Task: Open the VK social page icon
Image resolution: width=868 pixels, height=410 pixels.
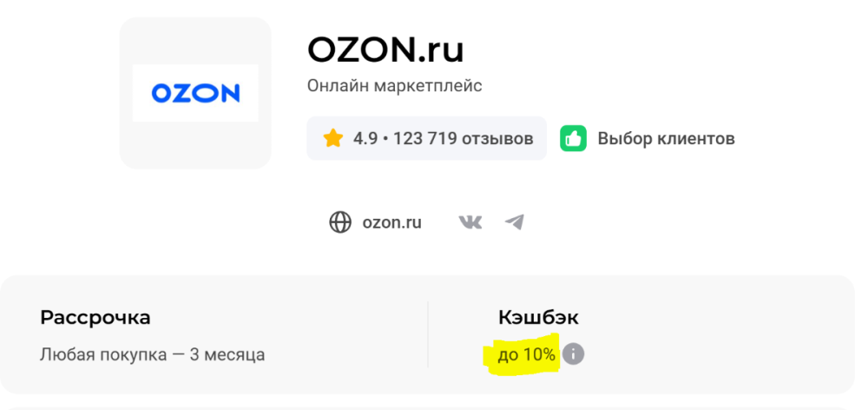Action: point(470,222)
